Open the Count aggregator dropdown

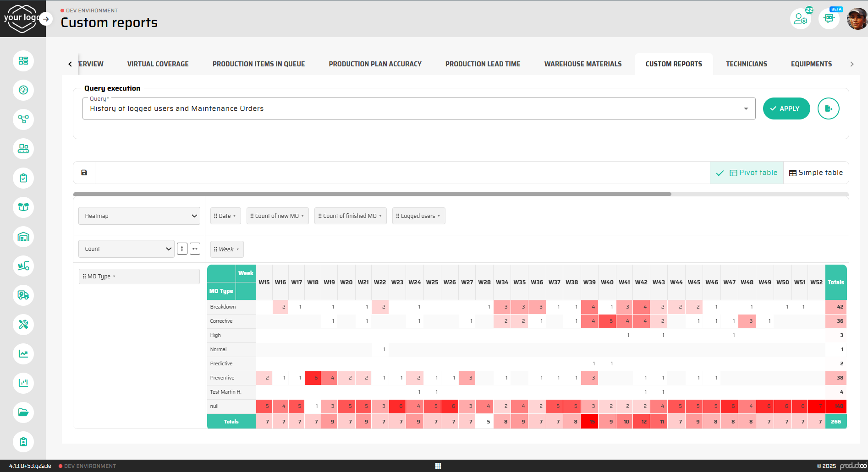point(126,249)
